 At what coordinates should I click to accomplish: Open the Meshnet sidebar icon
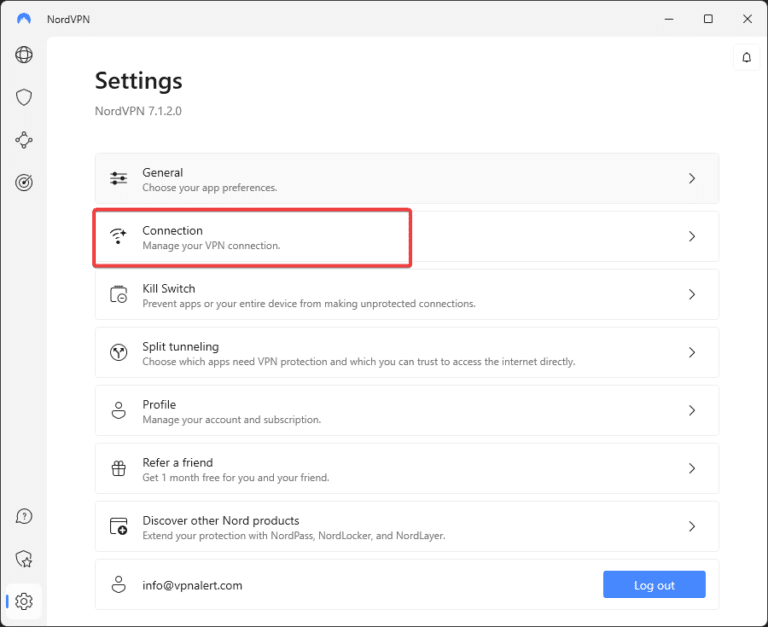point(24,140)
